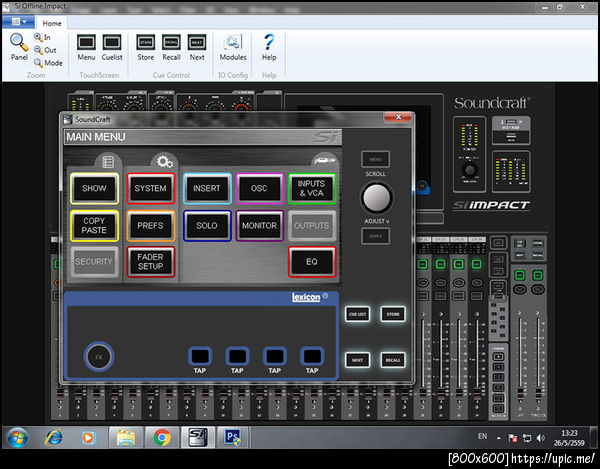The height and width of the screenshot is (469, 600).
Task: Open File Explorer from taskbar
Action: point(126,438)
